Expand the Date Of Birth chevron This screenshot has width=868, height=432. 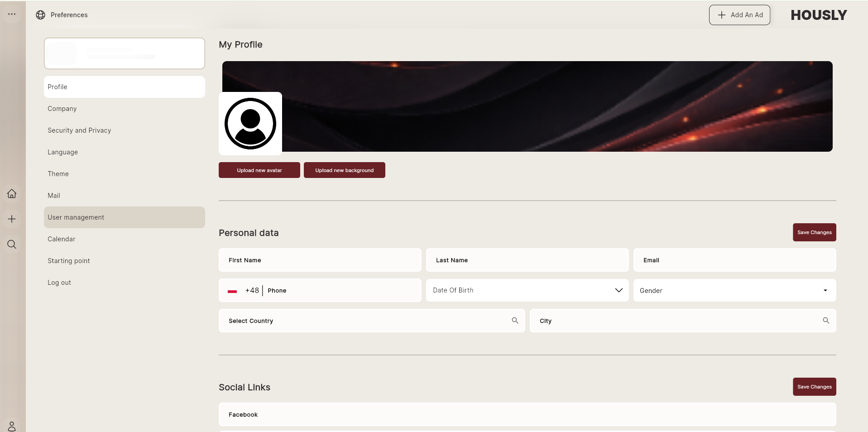point(619,290)
